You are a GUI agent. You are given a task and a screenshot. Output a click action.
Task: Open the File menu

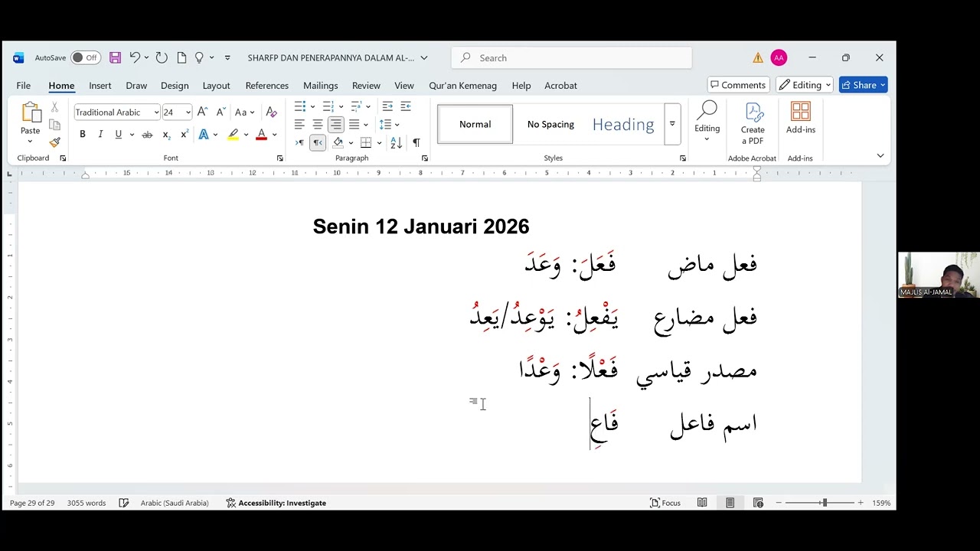pyautogui.click(x=24, y=85)
